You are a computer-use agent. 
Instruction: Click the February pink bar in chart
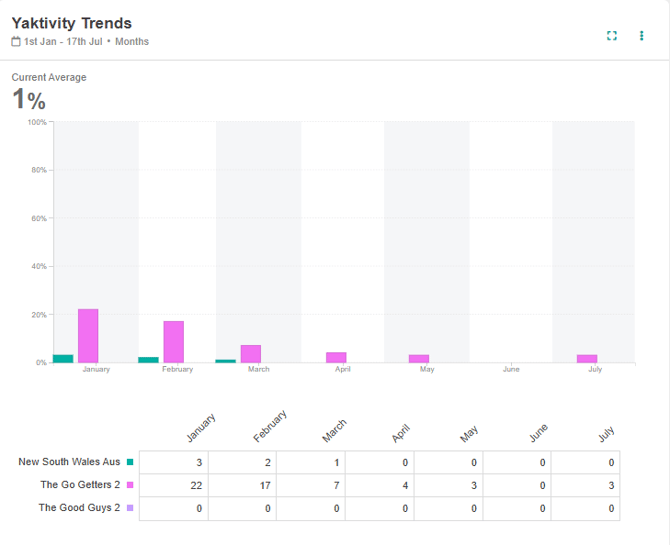(x=173, y=342)
